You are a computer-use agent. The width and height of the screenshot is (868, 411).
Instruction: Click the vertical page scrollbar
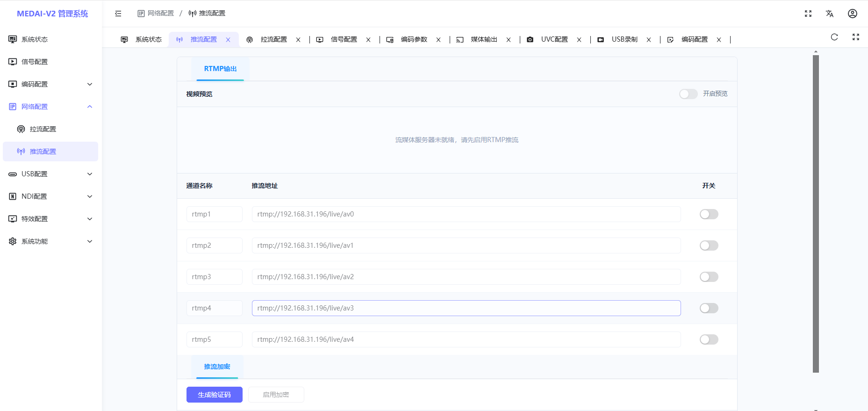pos(816,214)
